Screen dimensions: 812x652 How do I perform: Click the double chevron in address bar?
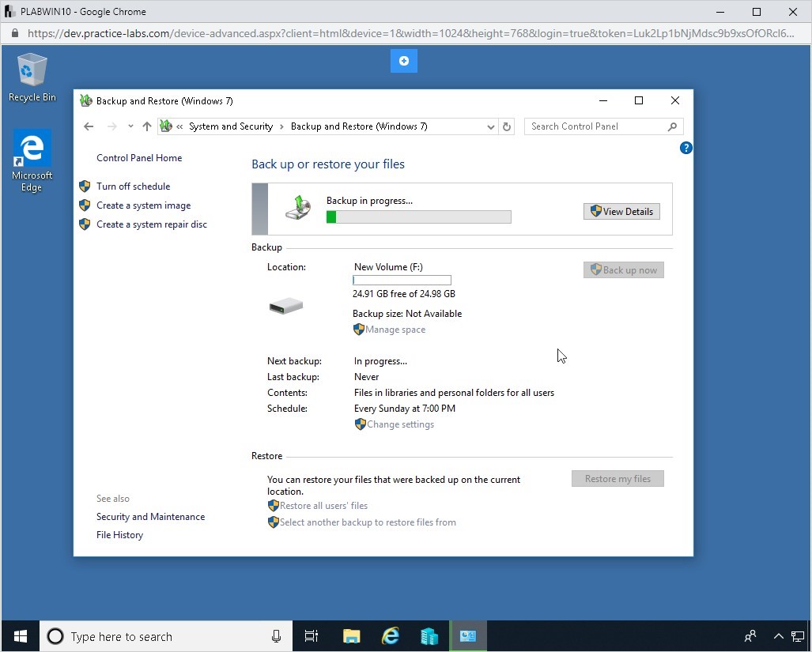(179, 126)
